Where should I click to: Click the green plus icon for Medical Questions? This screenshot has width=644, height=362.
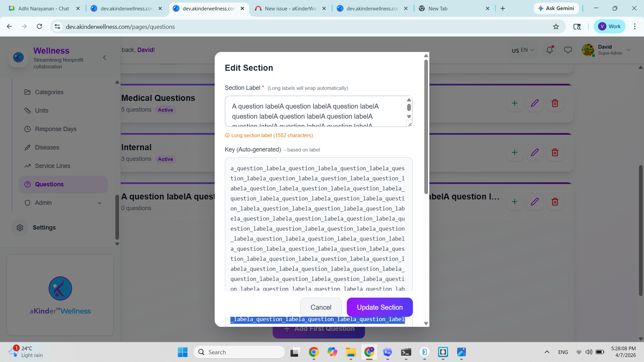tap(515, 103)
